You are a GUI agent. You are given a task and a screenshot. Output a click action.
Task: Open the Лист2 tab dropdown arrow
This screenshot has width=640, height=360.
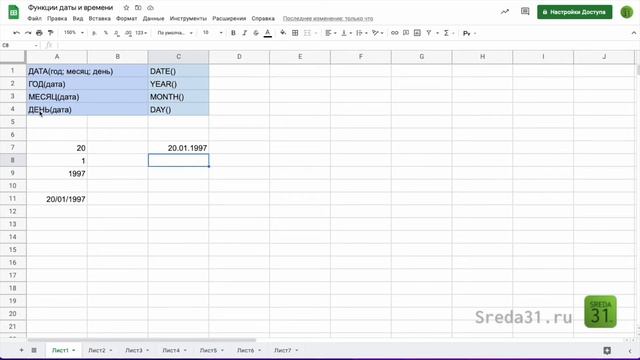[x=111, y=350]
